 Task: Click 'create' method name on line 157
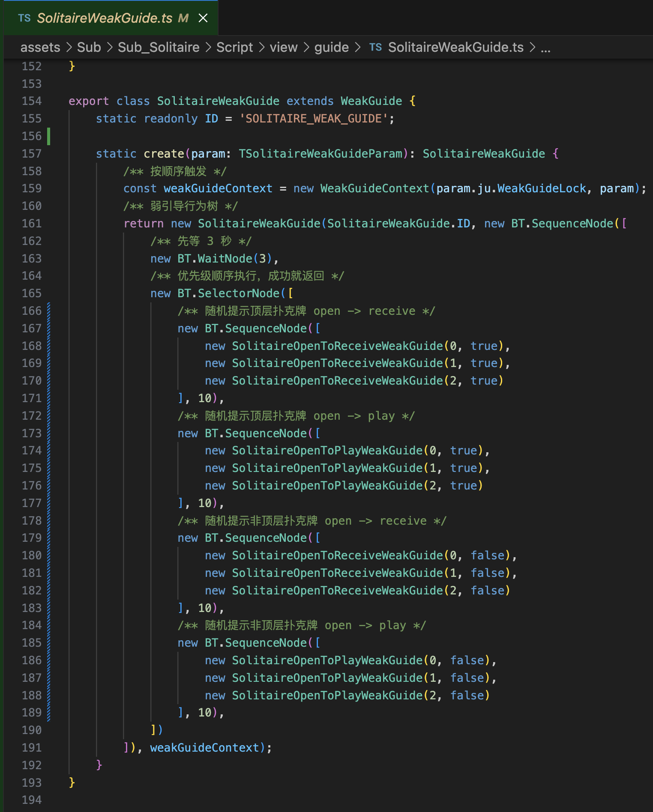(x=164, y=154)
